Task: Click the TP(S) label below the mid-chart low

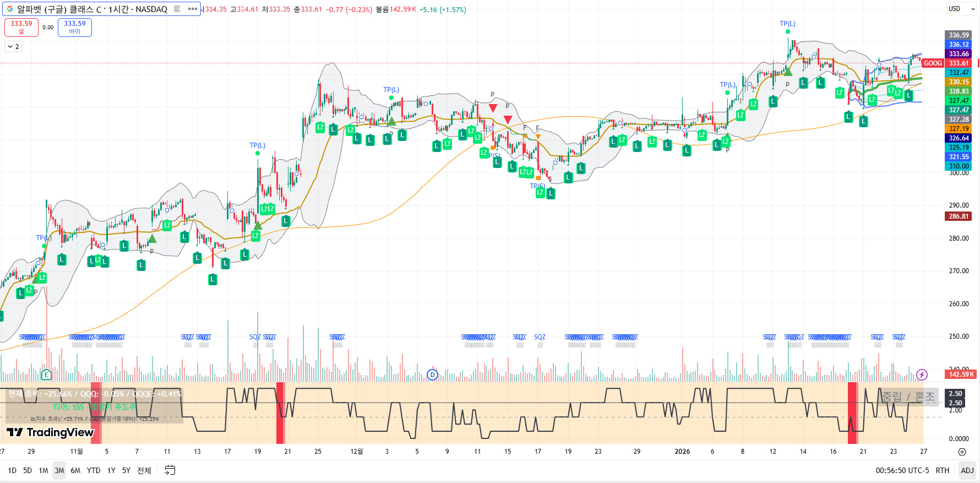Action: (537, 186)
